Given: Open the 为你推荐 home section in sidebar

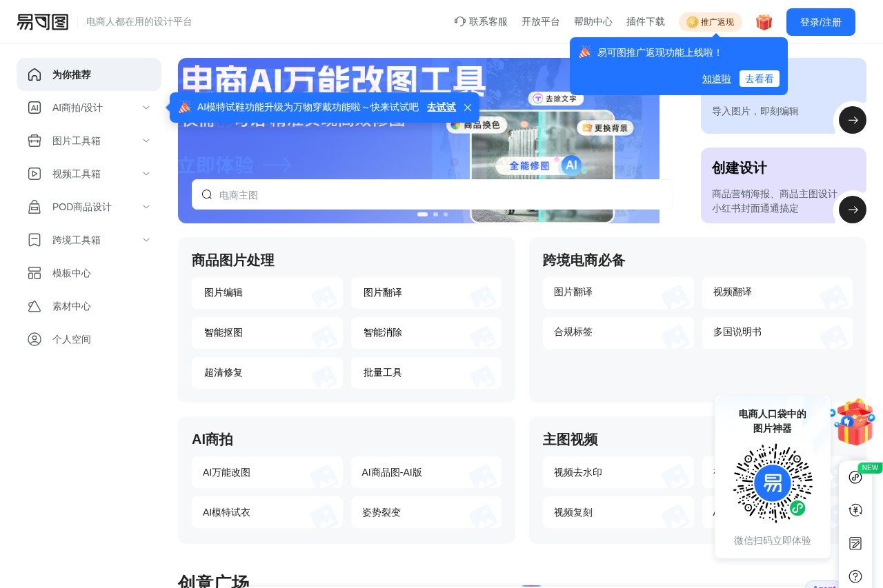Looking at the screenshot, I should pyautogui.click(x=71, y=74).
